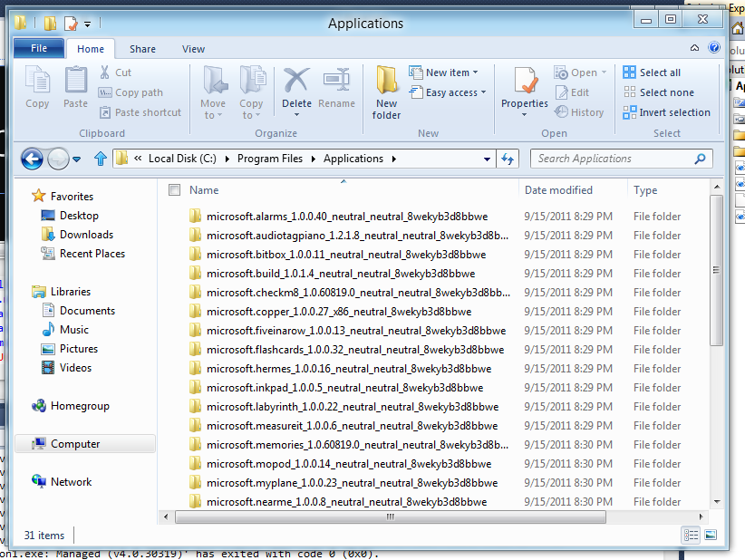Click the New folder quick access toolbar icon
This screenshot has width=745, height=560.
50,23
